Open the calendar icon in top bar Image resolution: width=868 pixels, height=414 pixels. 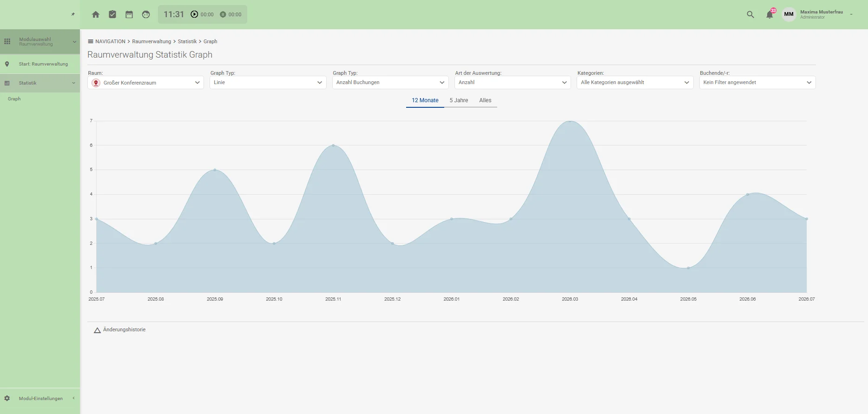[129, 14]
